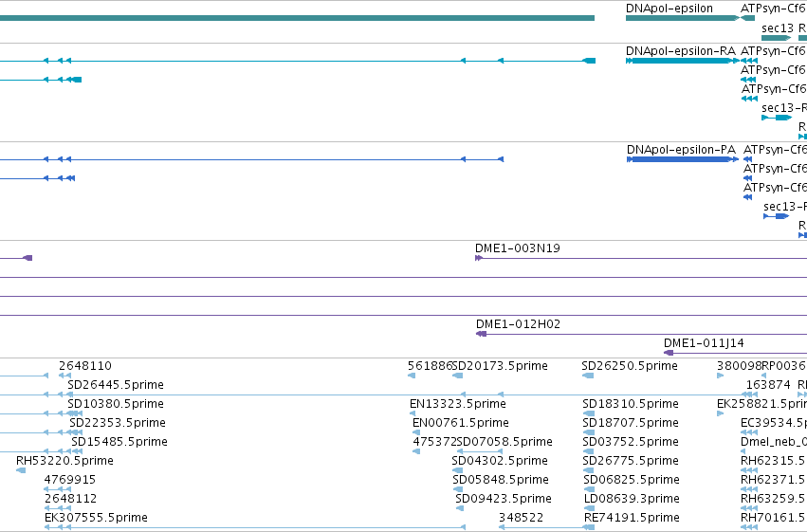Viewport: 807px width, 532px height.
Task: Click the thick teal DNApol-epsilon gene arrow
Action: (x=683, y=18)
